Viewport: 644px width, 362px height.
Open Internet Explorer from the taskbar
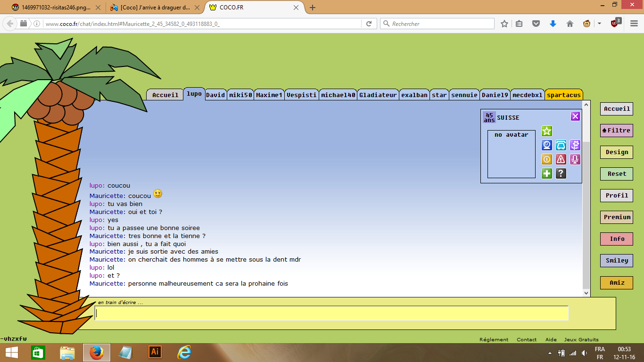pos(184,352)
